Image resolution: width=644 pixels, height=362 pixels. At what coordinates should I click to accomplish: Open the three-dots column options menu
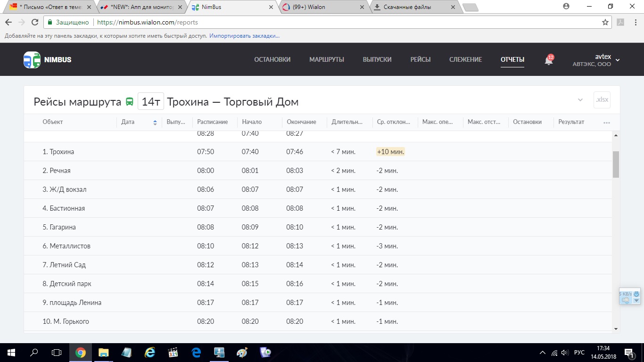coord(606,123)
